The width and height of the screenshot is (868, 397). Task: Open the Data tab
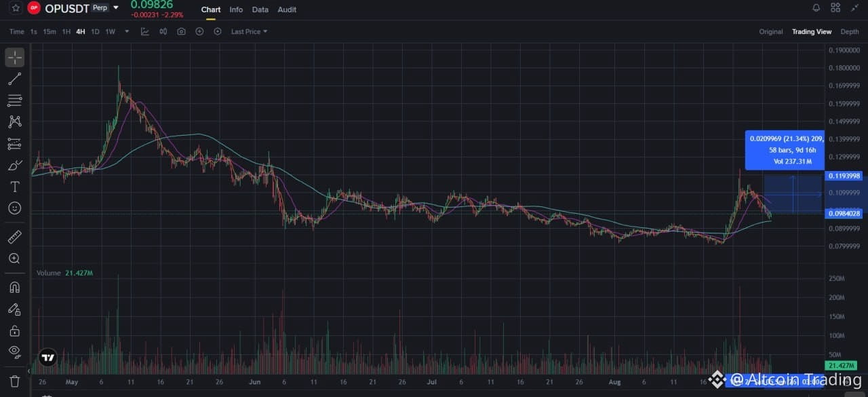[260, 10]
